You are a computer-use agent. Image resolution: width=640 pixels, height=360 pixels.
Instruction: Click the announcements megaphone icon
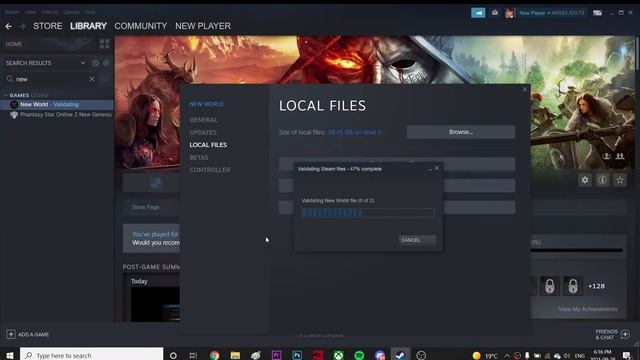pyautogui.click(x=478, y=13)
